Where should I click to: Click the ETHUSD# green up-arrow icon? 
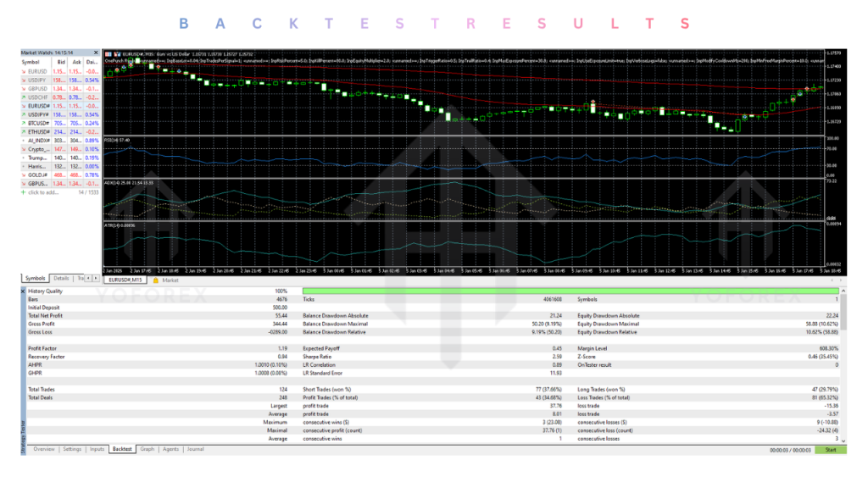tap(24, 132)
